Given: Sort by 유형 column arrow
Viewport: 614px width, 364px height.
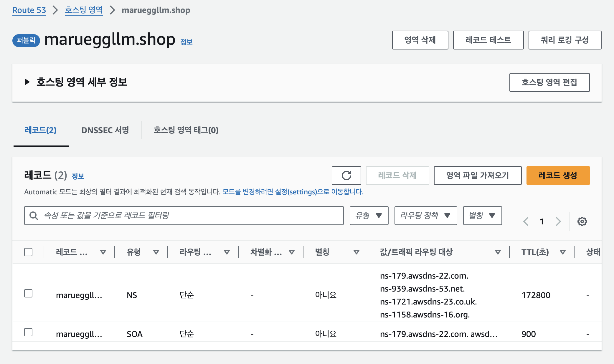Looking at the screenshot, I should (x=156, y=252).
